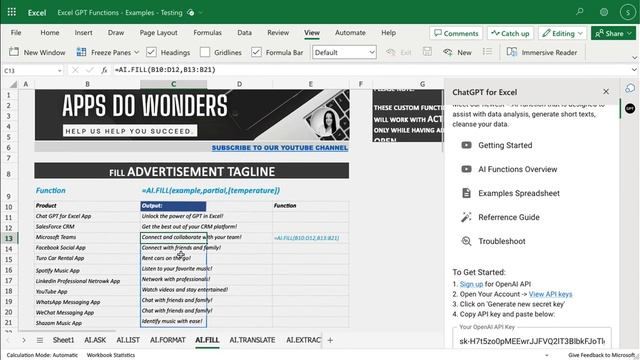Click the sheet view options list icon
The image size is (640, 360).
pyautogui.click(x=487, y=52)
